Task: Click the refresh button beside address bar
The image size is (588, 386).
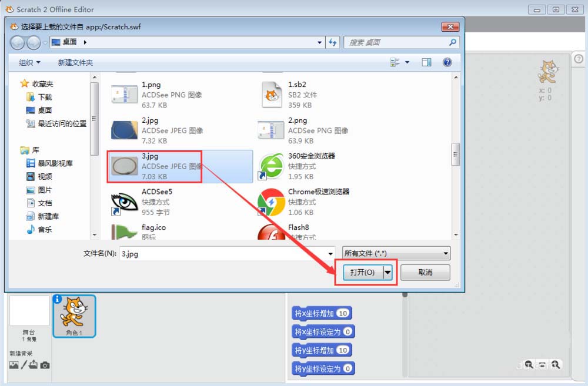Action: (x=333, y=42)
